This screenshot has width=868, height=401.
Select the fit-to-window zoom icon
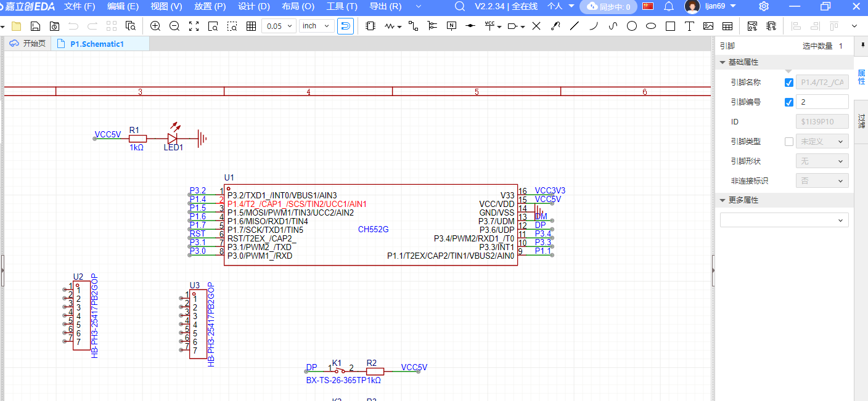tap(194, 26)
